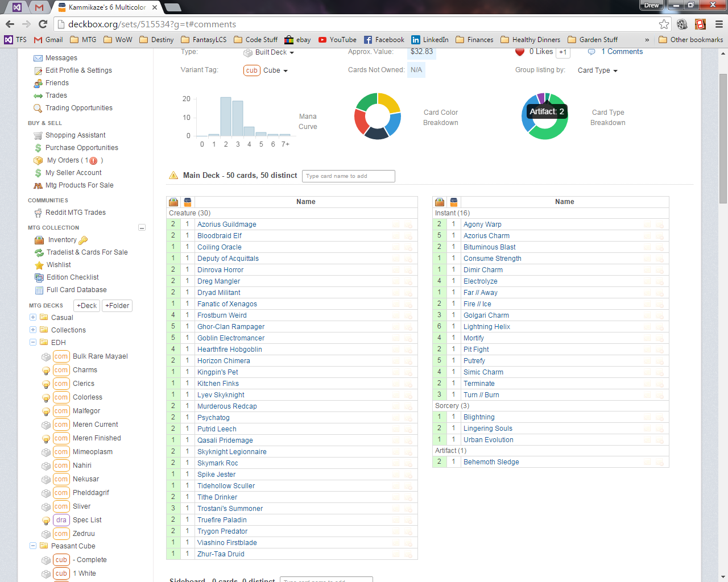Toggle lightbulb icon next to Malfegor deck
This screenshot has height=582, width=728.
(x=46, y=411)
